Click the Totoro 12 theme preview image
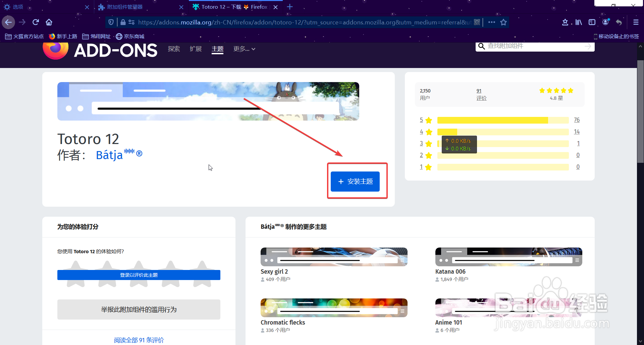The width and height of the screenshot is (644, 345). pos(208,101)
